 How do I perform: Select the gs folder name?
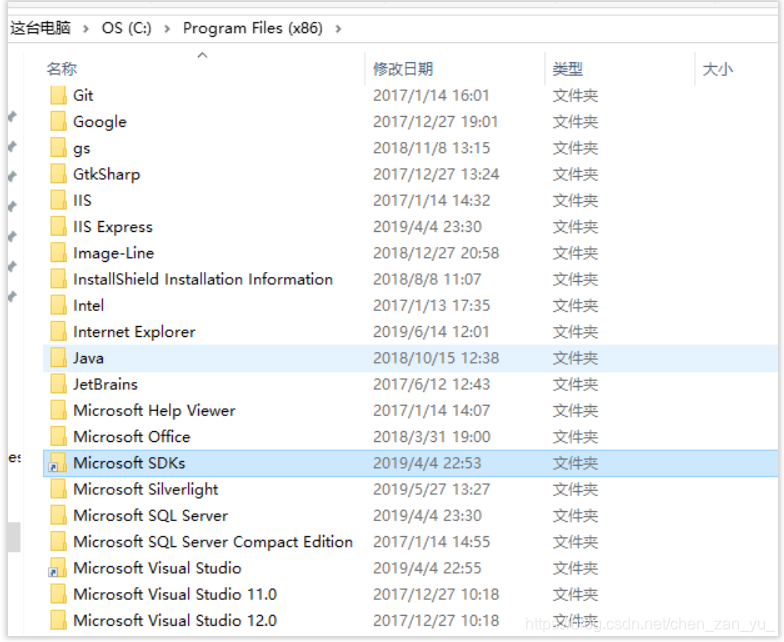(82, 148)
